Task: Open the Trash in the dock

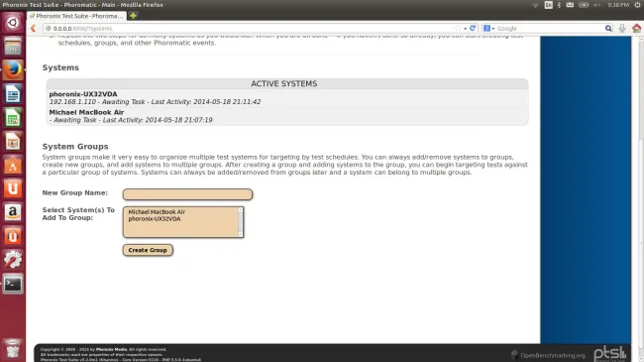Action: (x=12, y=349)
